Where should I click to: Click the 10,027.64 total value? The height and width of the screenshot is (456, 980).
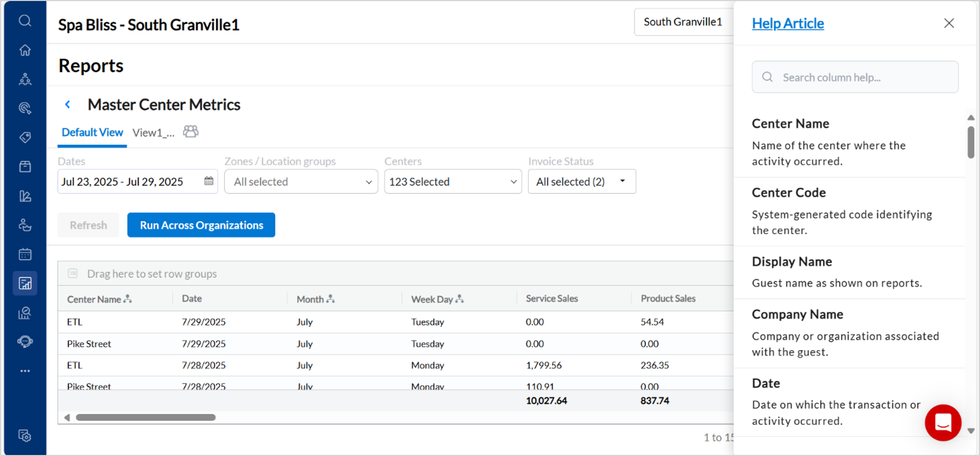pyautogui.click(x=546, y=400)
